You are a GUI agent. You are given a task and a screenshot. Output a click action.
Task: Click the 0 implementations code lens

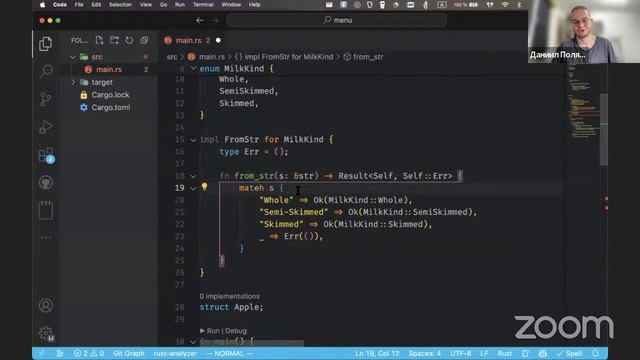[x=229, y=296]
